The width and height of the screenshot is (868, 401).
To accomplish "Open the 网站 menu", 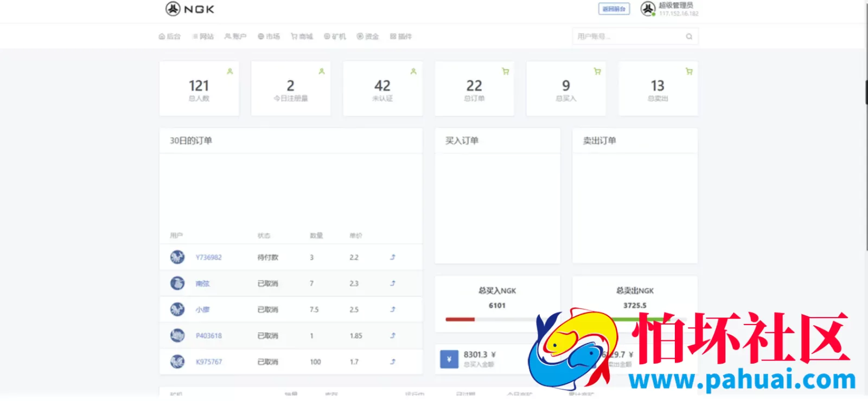I will coord(203,37).
